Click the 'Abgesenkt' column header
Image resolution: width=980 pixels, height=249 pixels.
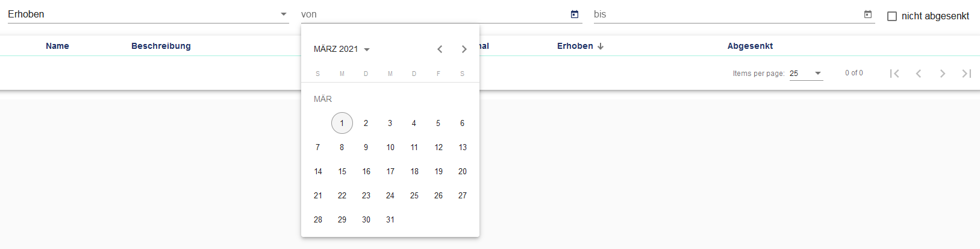click(x=750, y=46)
